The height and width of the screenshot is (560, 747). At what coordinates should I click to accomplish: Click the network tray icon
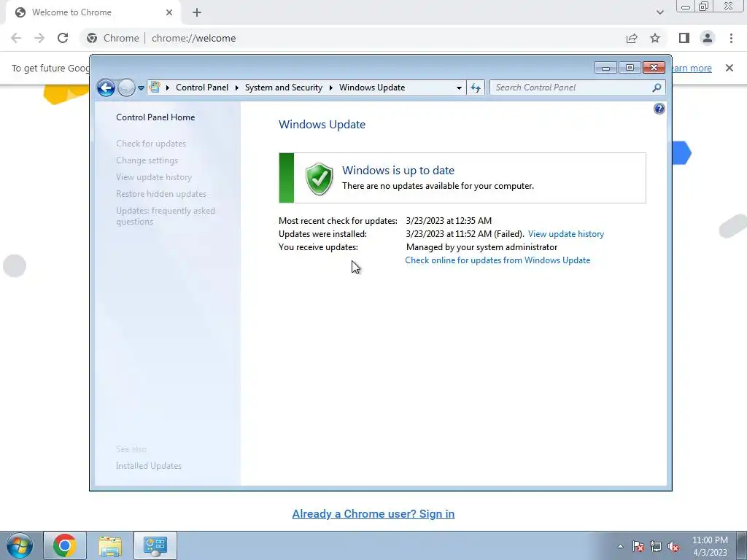(656, 546)
